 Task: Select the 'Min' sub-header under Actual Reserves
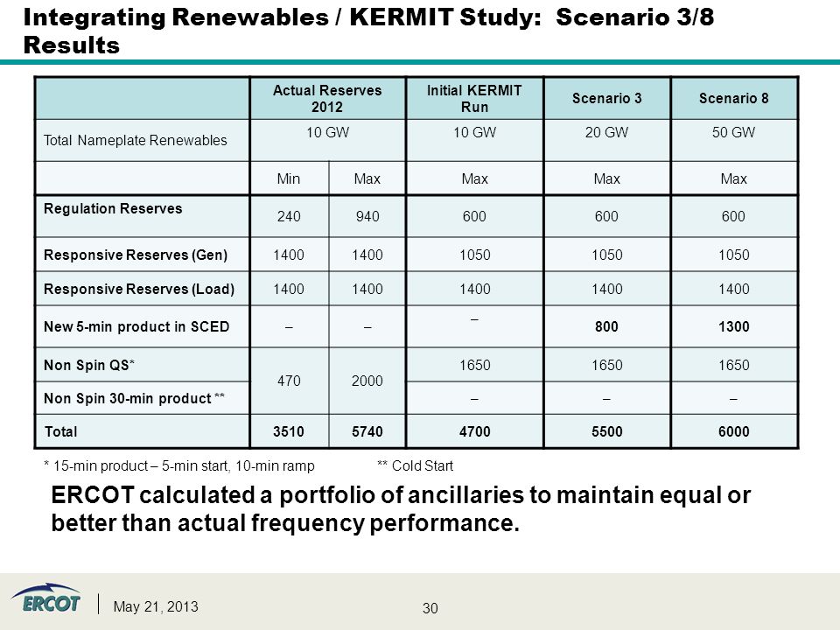pyautogui.click(x=289, y=178)
